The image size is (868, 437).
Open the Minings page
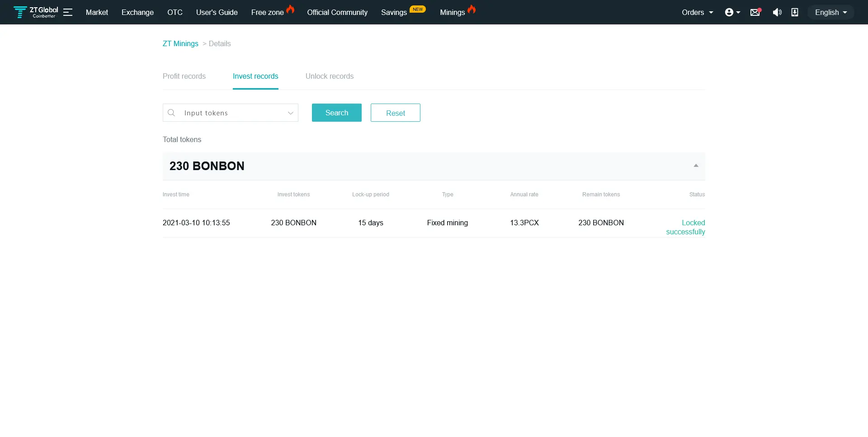tap(453, 12)
